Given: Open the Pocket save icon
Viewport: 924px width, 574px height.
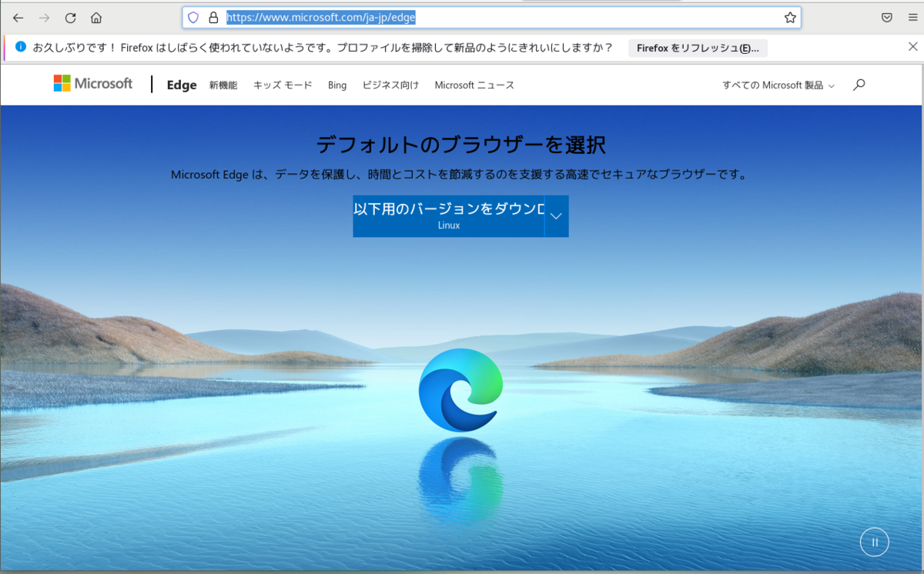Looking at the screenshot, I should (887, 18).
